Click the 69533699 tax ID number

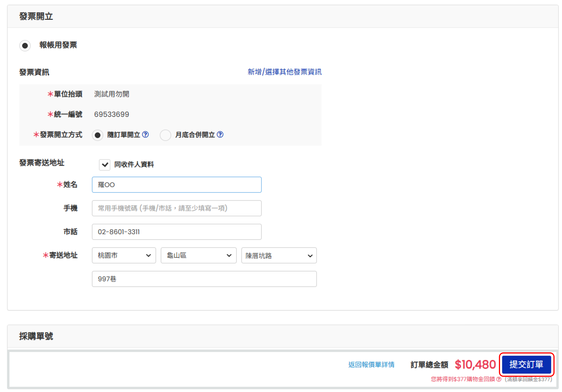[112, 115]
